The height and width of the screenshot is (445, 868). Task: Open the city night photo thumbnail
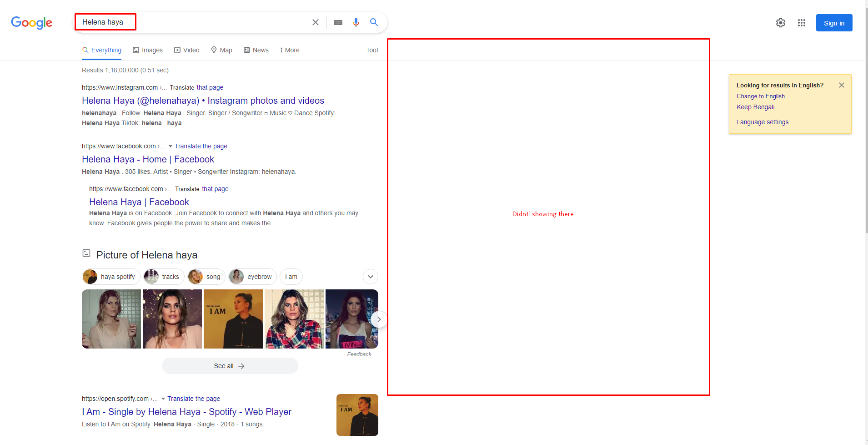[x=352, y=319]
